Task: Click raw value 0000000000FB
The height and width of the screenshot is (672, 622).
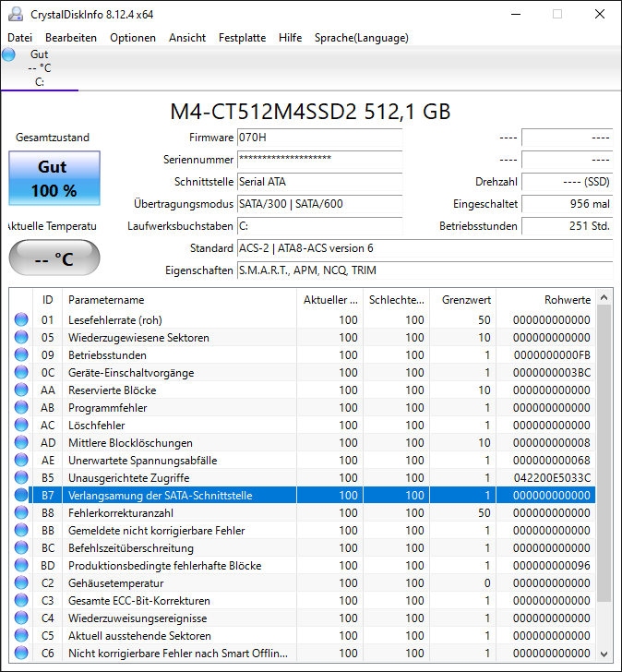Action: [552, 354]
